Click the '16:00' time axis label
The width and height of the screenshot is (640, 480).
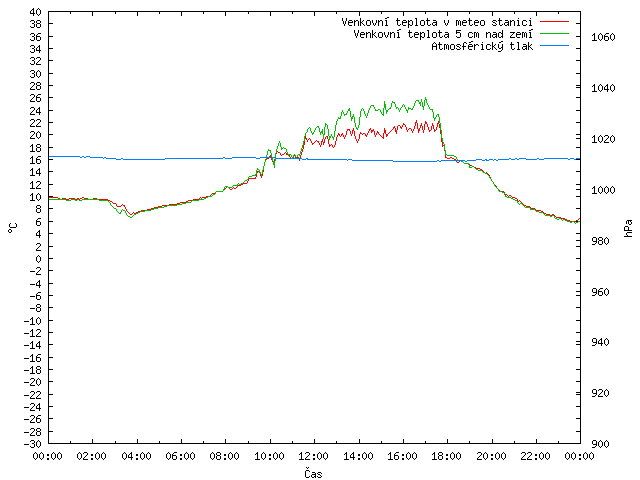pyautogui.click(x=402, y=456)
